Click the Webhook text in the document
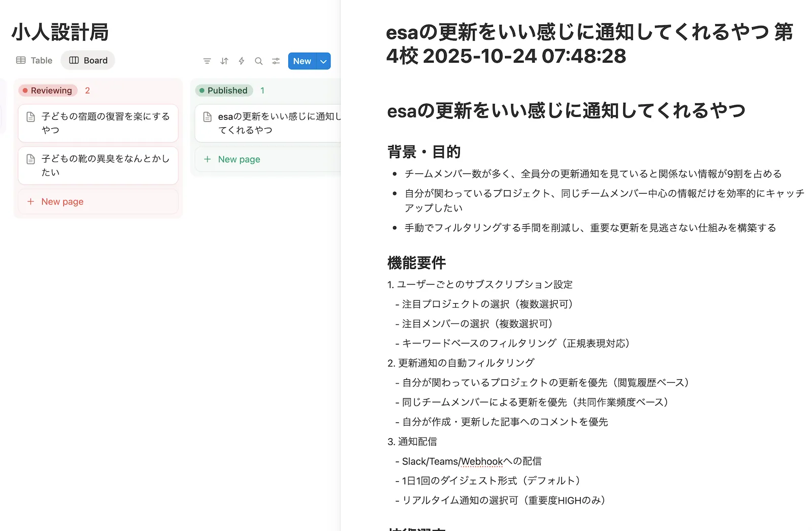 [482, 462]
